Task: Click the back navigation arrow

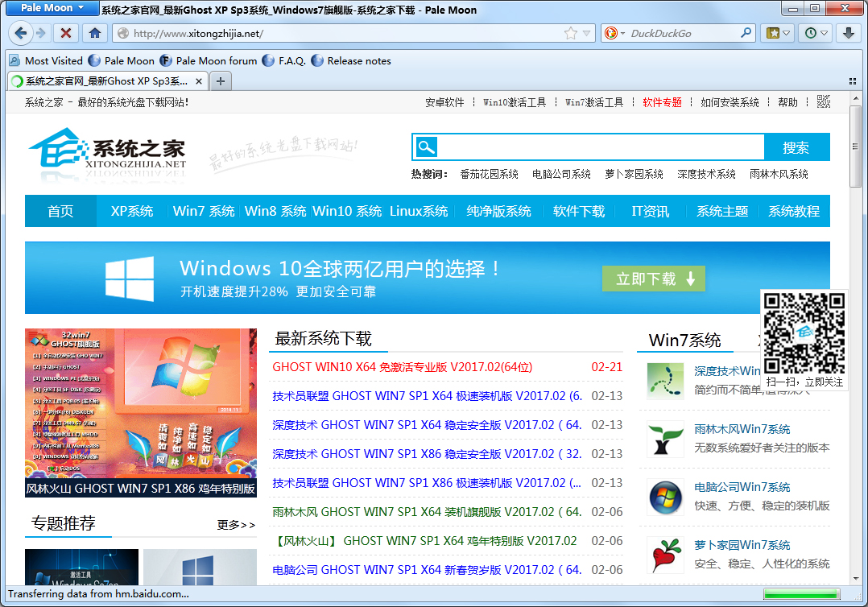Action: coord(21,33)
